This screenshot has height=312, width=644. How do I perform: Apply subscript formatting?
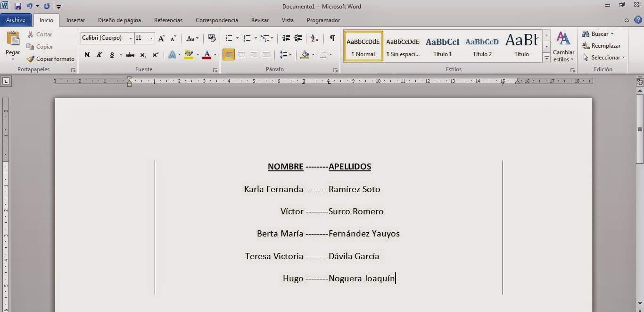[142, 55]
